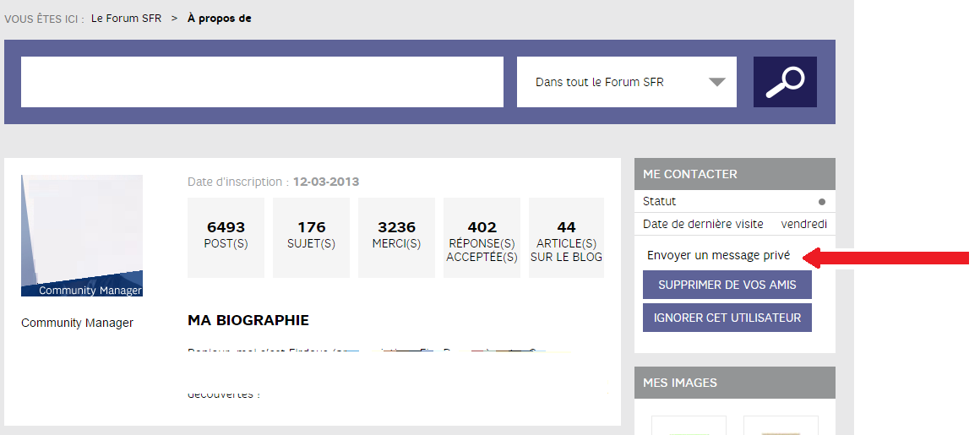Click the Community Manager rank text below avatar

point(77,323)
